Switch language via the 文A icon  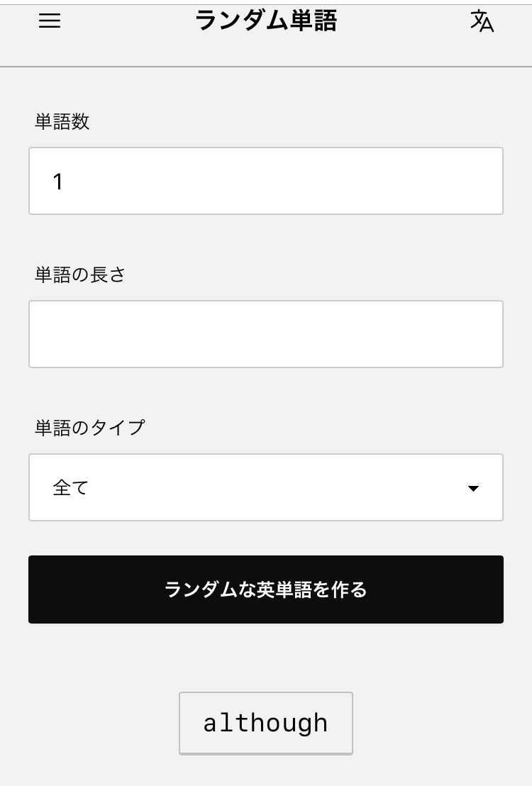pos(482,21)
